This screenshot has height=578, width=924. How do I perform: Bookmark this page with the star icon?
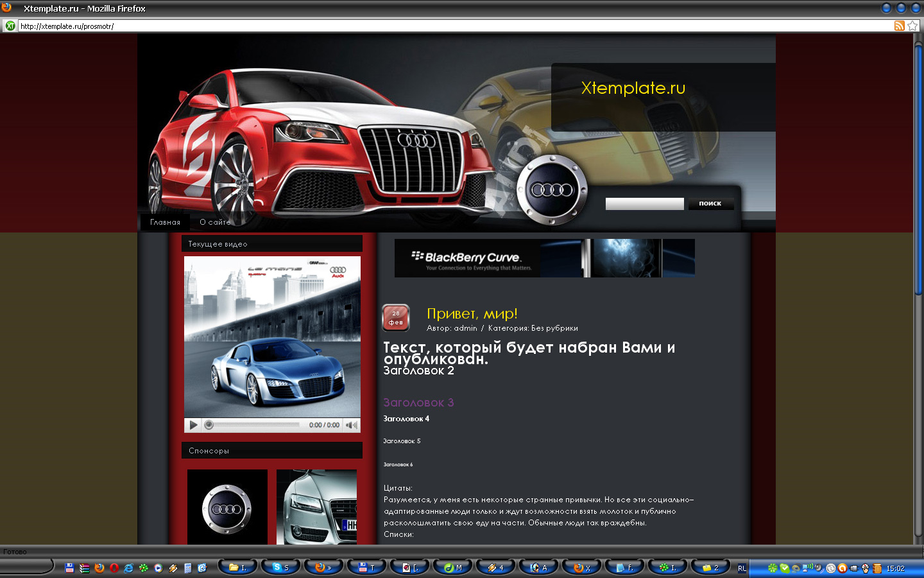pos(912,26)
